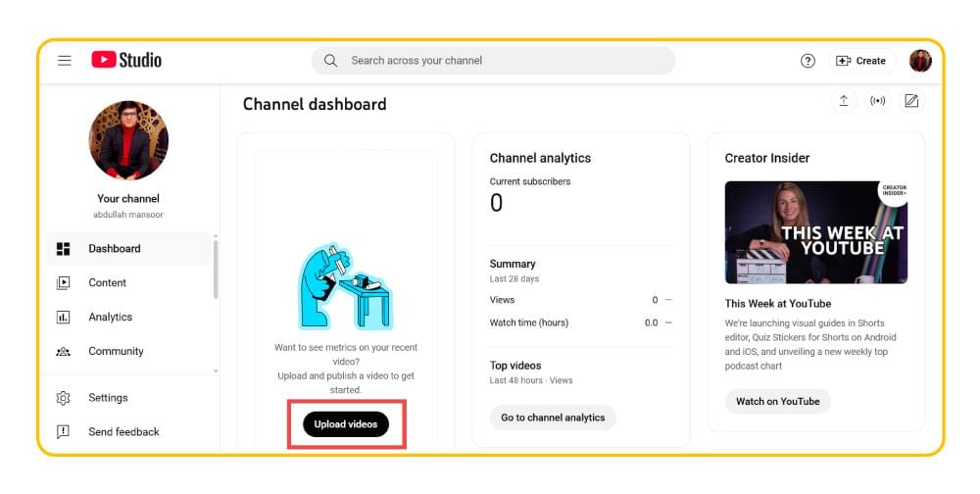This screenshot has width=980, height=494.
Task: Click the Send feedback exclamation icon
Action: point(63,431)
